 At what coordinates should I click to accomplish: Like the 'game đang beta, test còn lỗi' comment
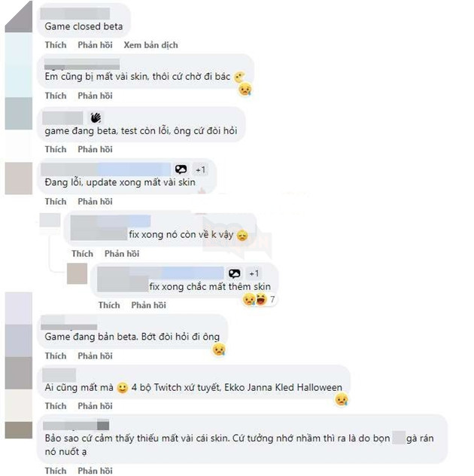(56, 149)
